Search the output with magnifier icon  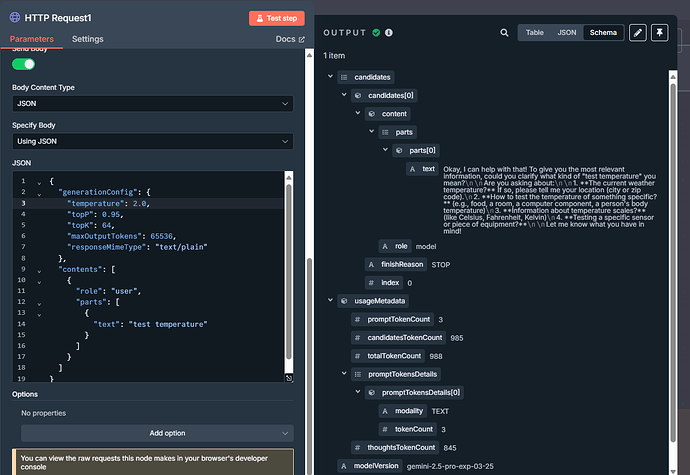(x=504, y=33)
